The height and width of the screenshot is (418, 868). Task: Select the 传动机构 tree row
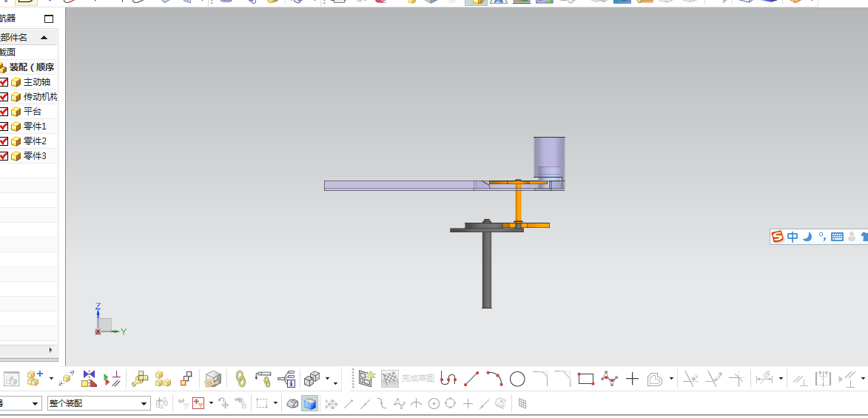[29, 97]
